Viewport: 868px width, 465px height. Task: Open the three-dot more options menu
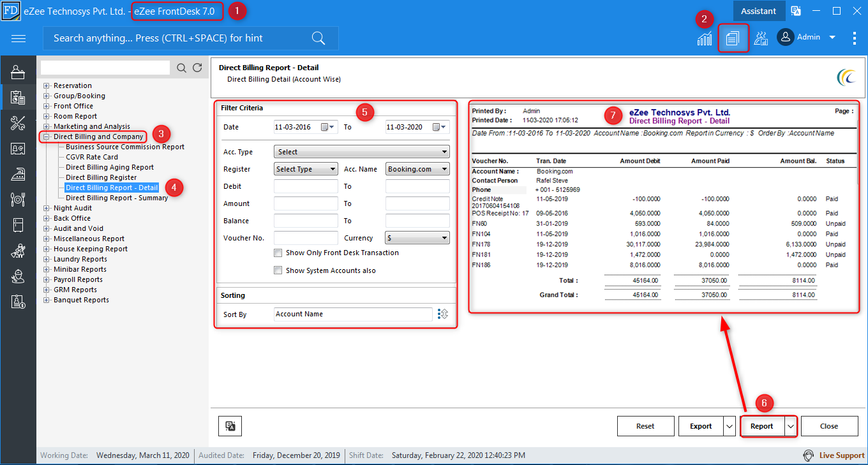pos(855,38)
